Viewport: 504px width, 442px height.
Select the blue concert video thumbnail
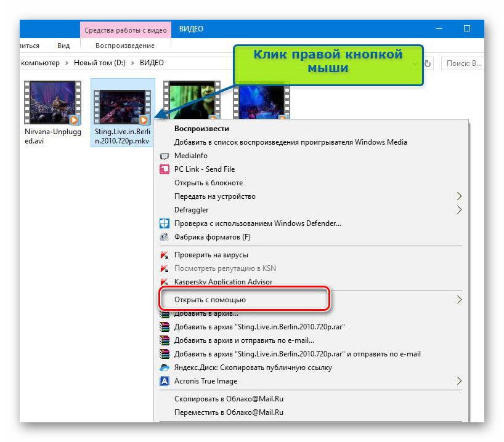pyautogui.click(x=261, y=101)
